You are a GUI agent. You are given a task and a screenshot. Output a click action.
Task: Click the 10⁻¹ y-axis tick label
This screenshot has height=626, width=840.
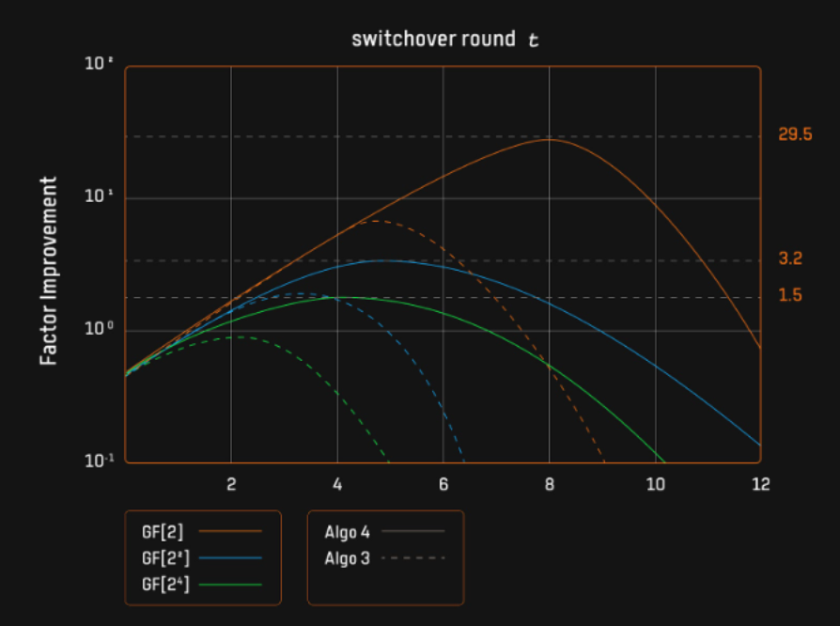tap(99, 462)
